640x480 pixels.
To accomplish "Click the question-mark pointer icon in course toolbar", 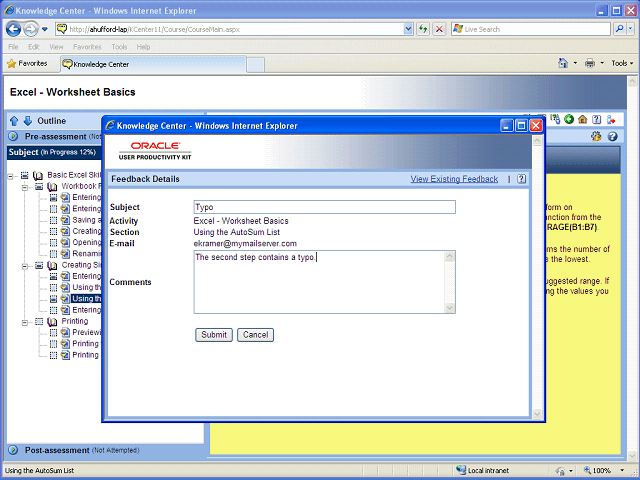I will [555, 119].
